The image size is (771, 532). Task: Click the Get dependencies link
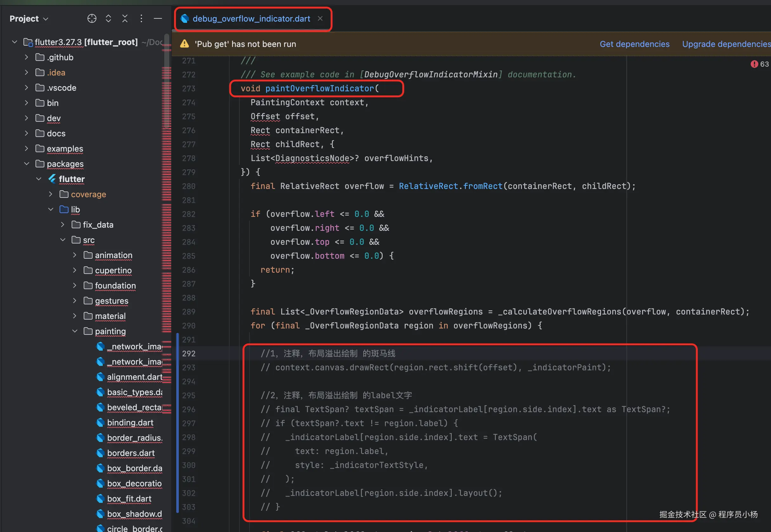pyautogui.click(x=634, y=44)
